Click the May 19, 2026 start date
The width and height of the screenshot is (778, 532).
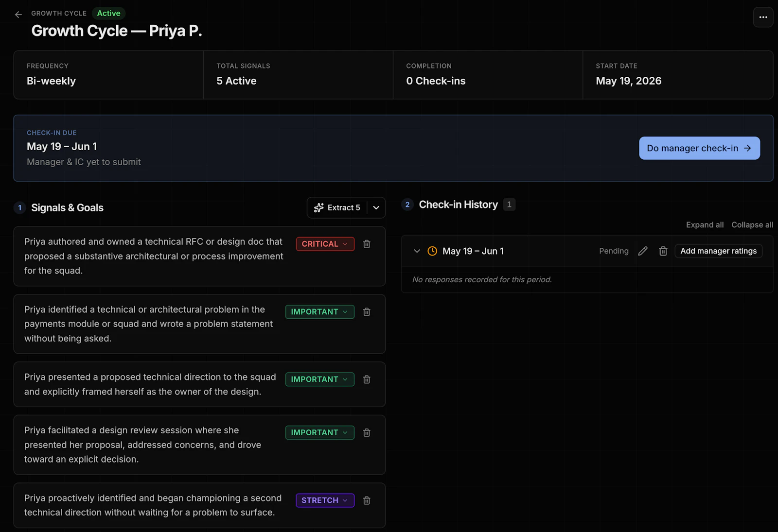[629, 81]
